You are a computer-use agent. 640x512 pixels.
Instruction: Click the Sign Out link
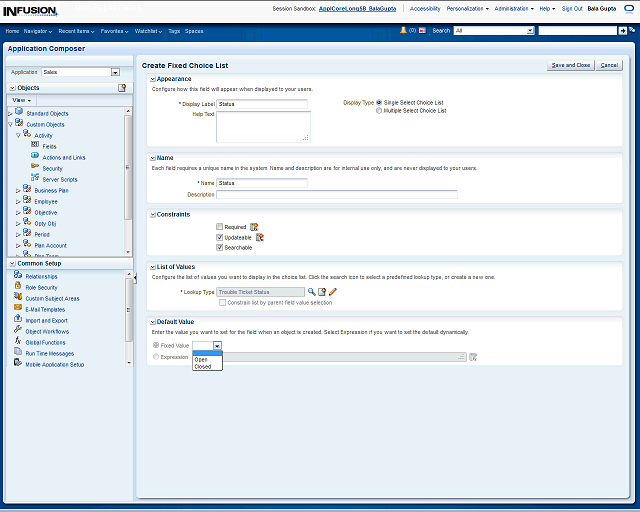click(572, 8)
